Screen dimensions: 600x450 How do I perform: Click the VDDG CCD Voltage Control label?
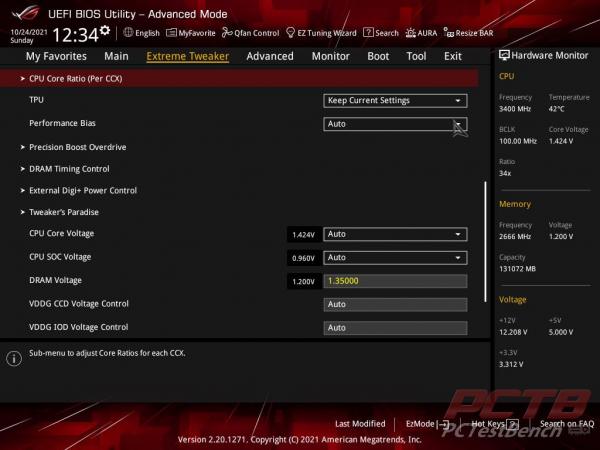[x=79, y=304]
